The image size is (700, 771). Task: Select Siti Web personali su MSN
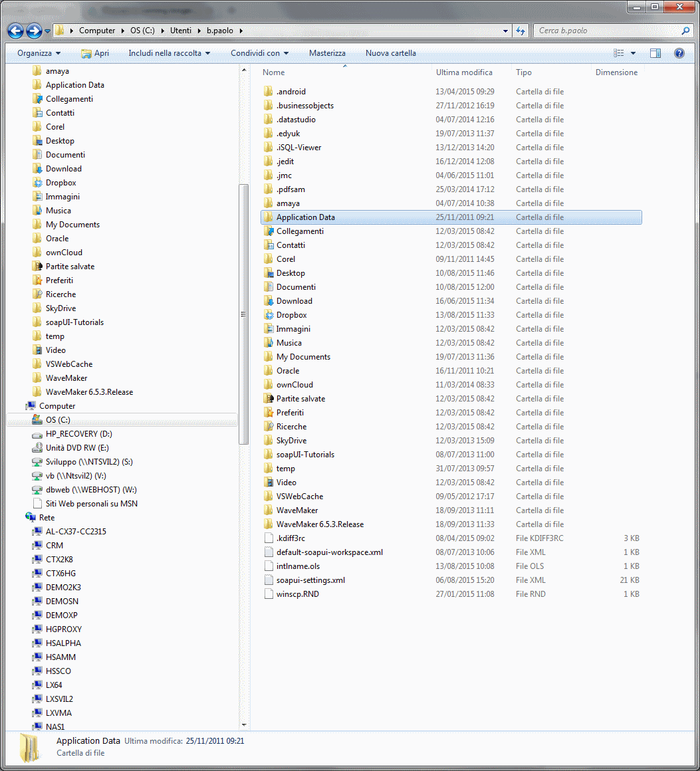pyautogui.click(x=92, y=504)
